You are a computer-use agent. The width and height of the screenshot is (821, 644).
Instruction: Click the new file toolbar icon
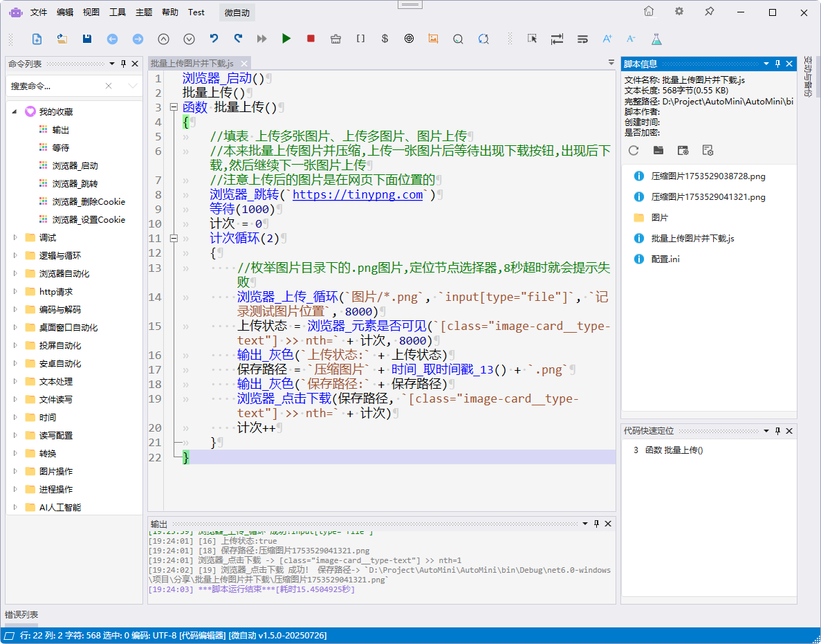[x=37, y=39]
